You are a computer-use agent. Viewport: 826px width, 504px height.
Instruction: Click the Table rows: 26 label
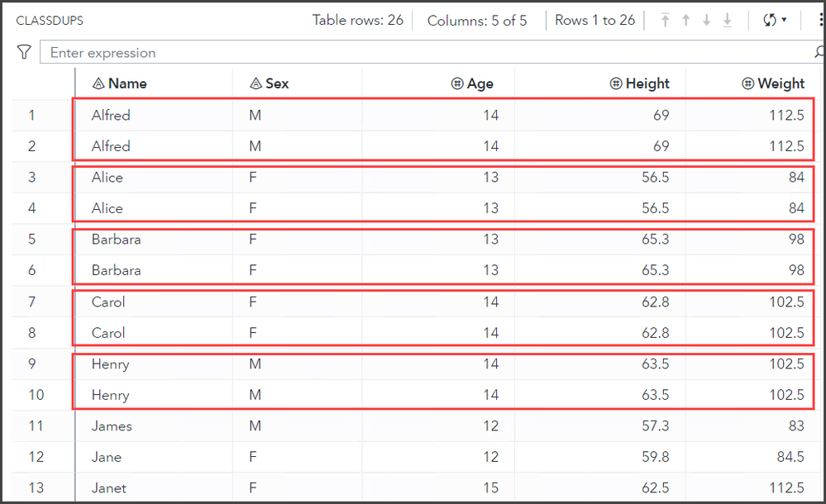click(358, 19)
